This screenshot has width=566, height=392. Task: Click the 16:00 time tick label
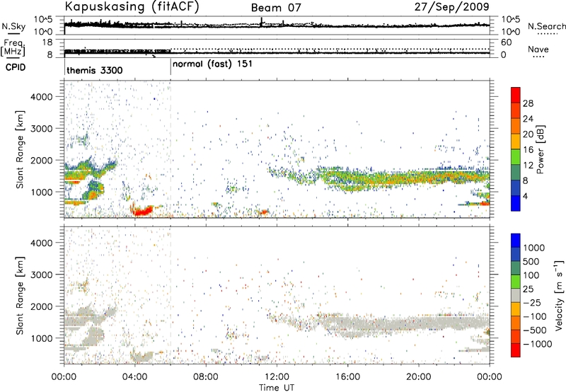[x=347, y=377]
